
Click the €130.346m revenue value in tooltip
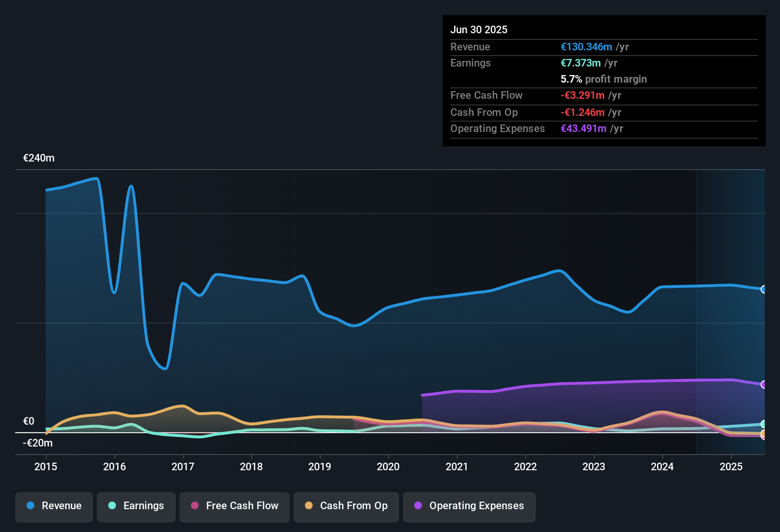[586, 47]
